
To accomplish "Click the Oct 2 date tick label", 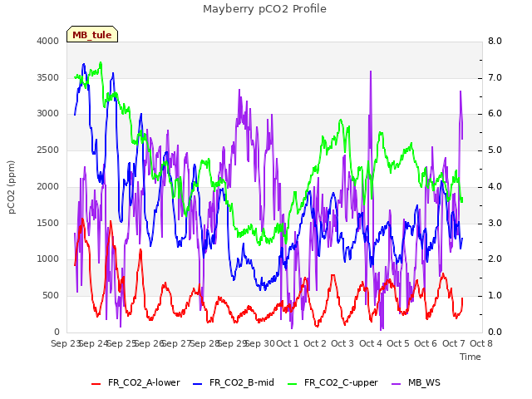I will click(315, 343).
